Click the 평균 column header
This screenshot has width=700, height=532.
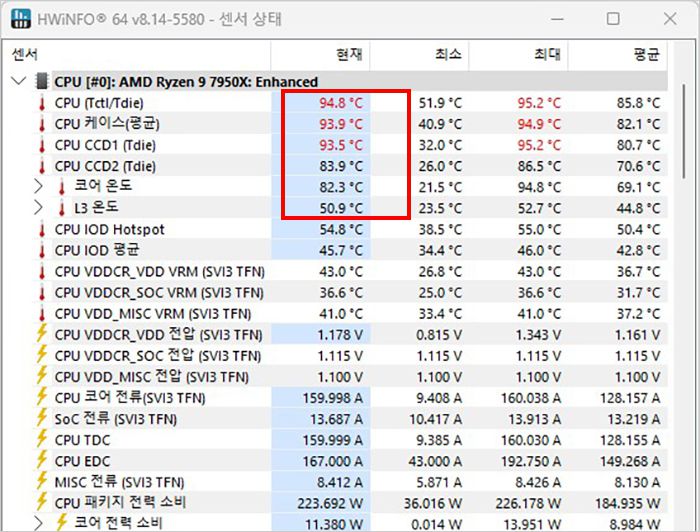618,54
